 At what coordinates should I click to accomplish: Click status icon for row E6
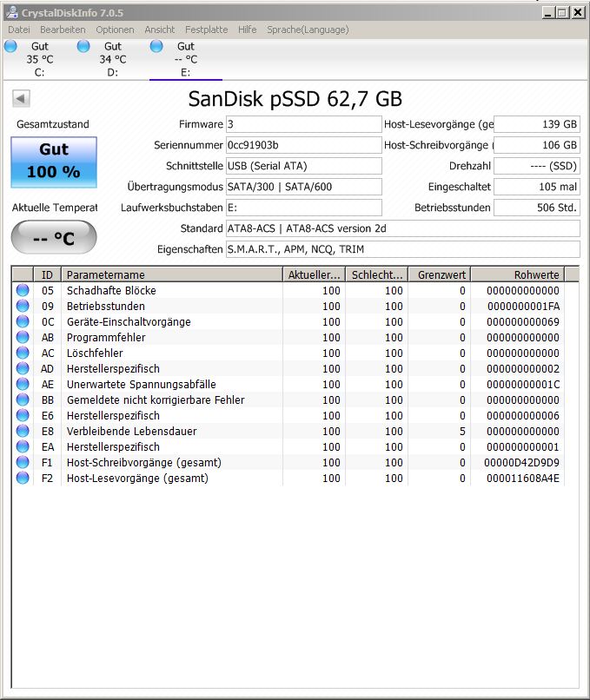(23, 415)
